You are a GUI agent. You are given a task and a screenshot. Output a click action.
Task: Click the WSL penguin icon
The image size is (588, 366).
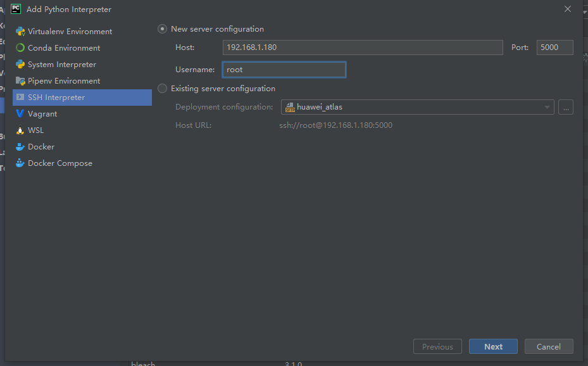(20, 130)
